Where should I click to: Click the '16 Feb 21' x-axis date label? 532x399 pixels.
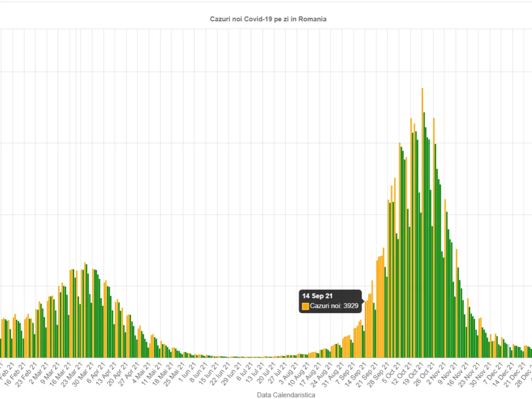[x=13, y=375]
